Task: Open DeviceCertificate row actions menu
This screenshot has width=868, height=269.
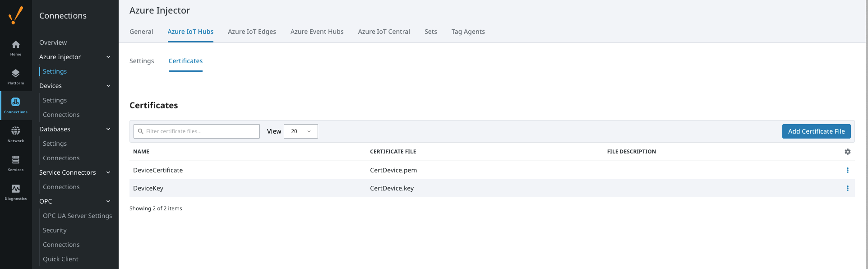Action: (847, 170)
